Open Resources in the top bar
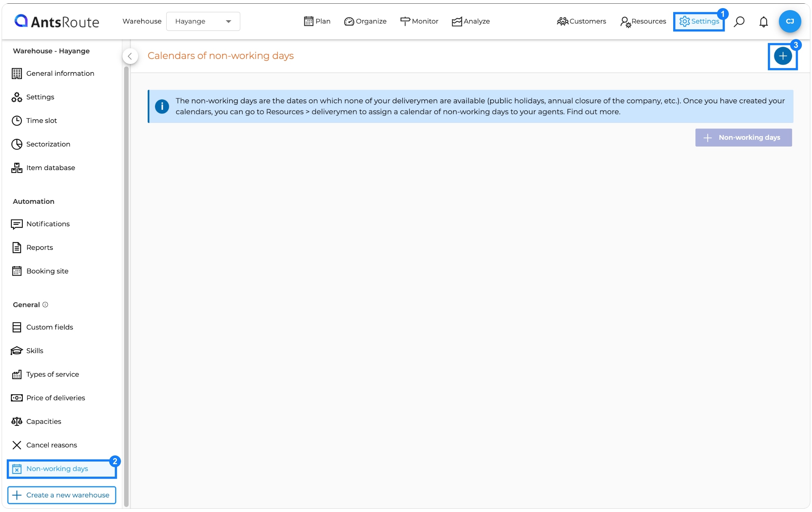812x512 pixels. click(643, 22)
